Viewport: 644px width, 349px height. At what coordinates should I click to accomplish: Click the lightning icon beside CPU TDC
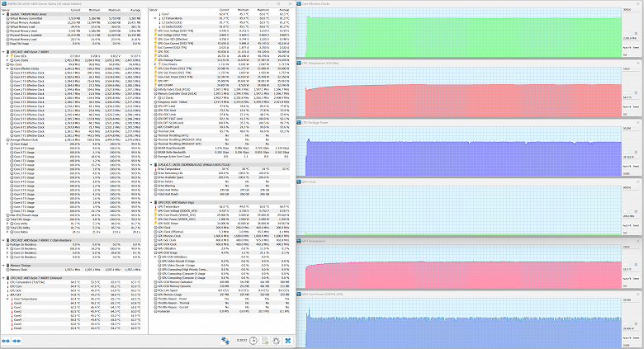[155, 52]
